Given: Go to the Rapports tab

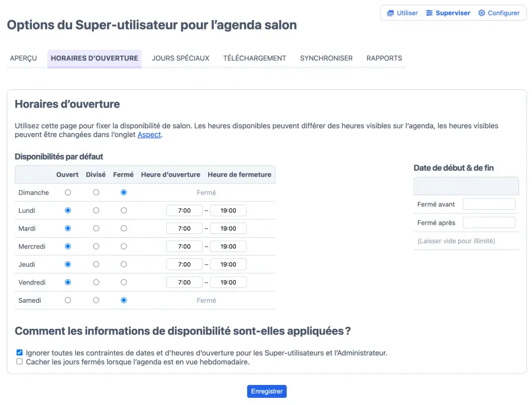Looking at the screenshot, I should tap(384, 59).
